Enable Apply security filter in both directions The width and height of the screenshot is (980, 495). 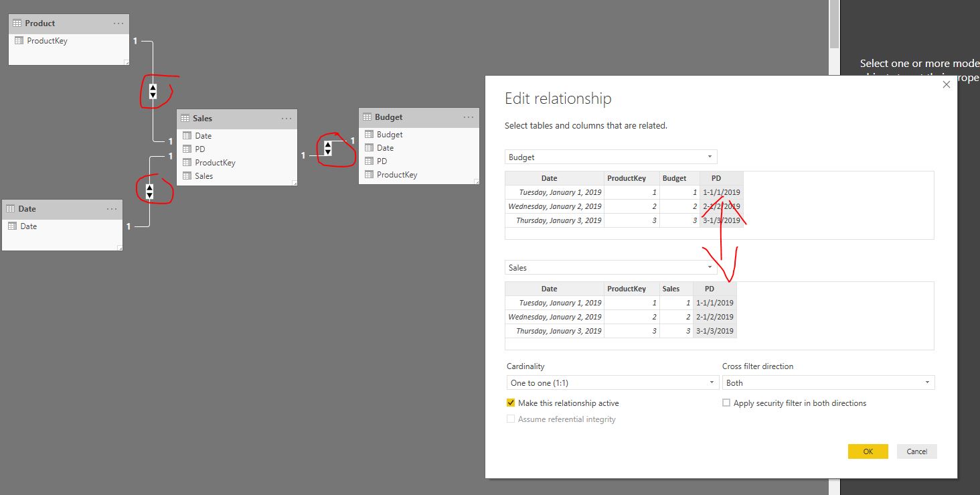coord(726,403)
